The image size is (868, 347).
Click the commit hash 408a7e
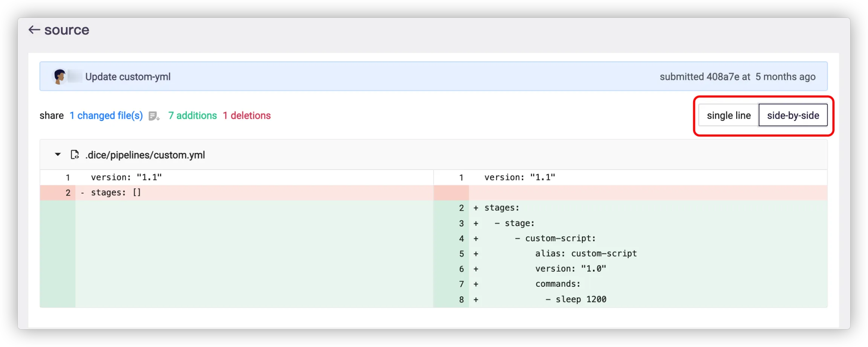pos(723,77)
